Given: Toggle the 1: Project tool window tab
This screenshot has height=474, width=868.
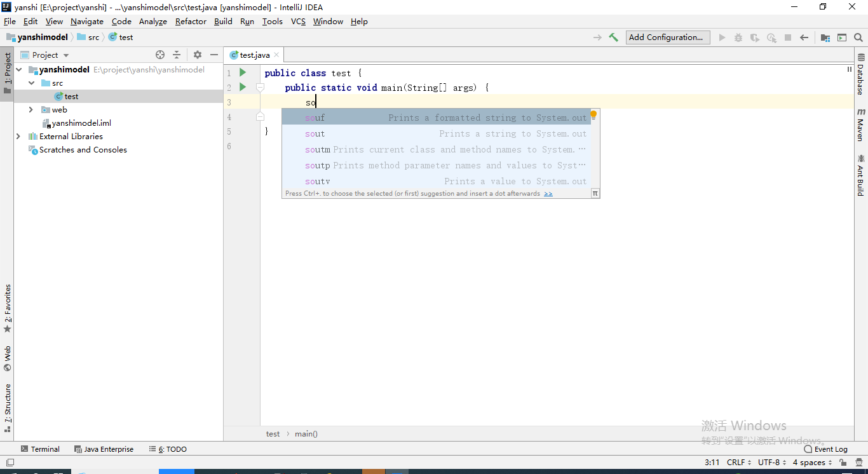Looking at the screenshot, I should (7, 72).
